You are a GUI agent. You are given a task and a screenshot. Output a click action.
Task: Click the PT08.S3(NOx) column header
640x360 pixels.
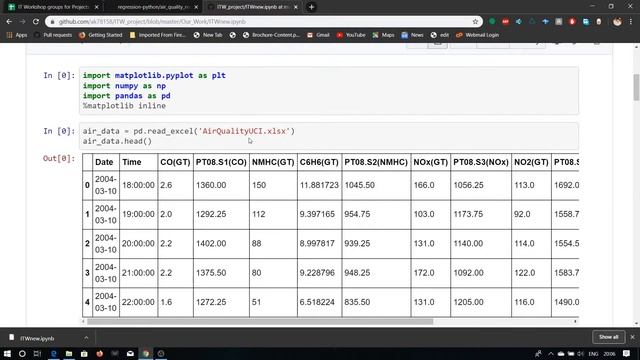click(481, 162)
